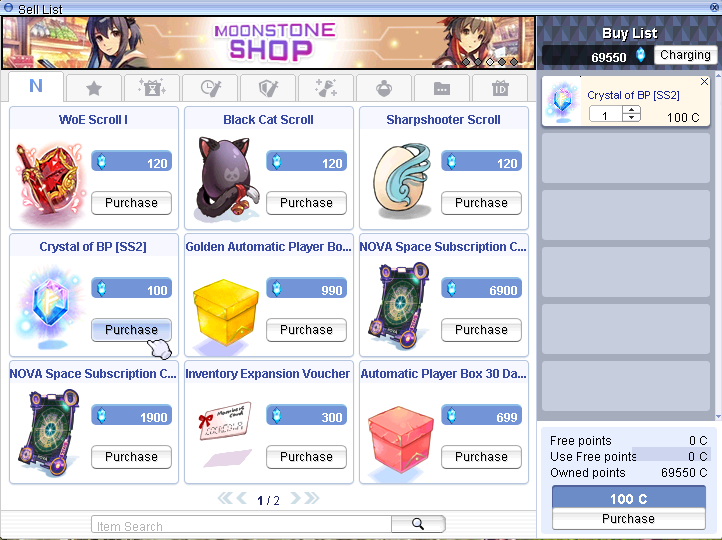Select the shield and sword category tab
Image resolution: width=722 pixels, height=540 pixels.
point(268,88)
